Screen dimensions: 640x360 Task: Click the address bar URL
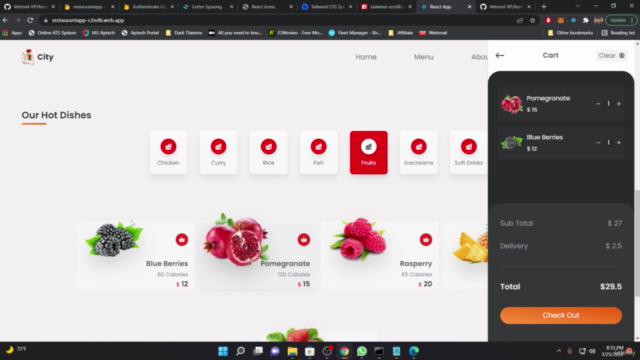[88, 20]
